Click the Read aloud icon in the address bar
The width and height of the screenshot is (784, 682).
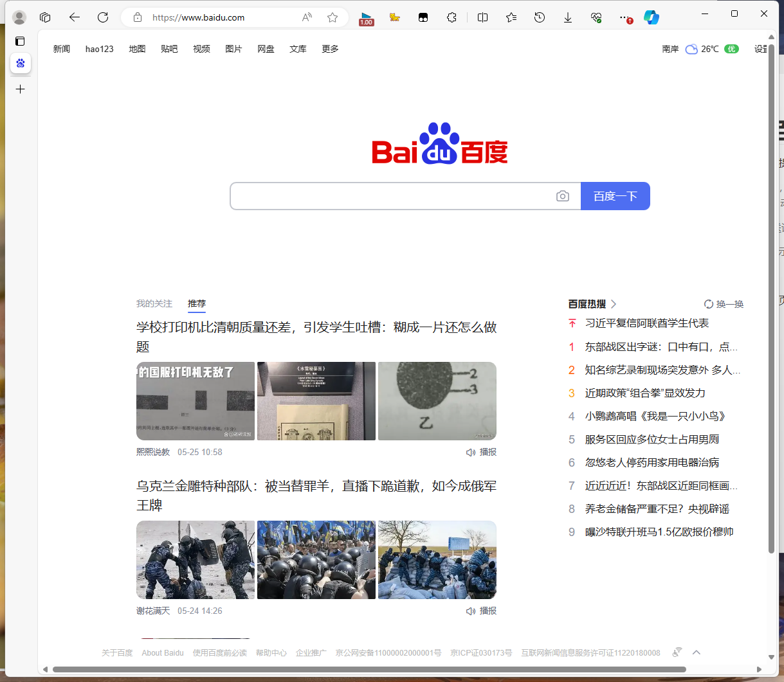307,17
